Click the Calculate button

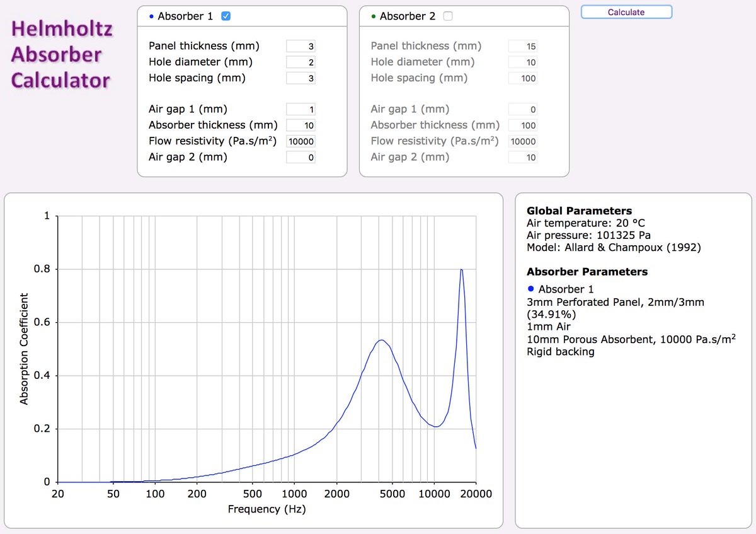pos(626,12)
